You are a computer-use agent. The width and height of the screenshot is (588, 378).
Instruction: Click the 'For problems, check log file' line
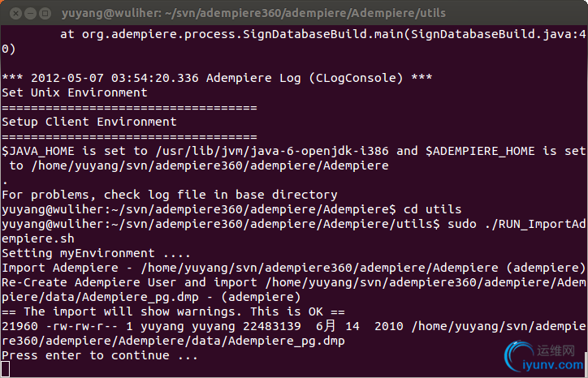170,195
